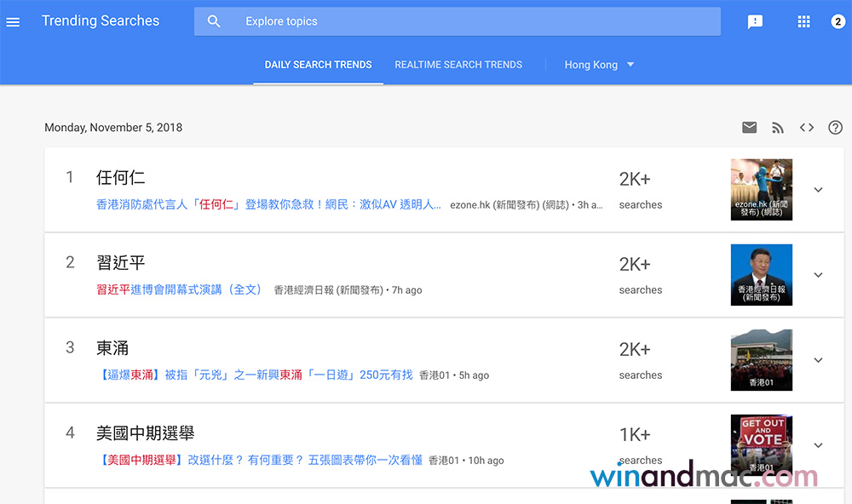Open the Get Out and Vote thumbnail
Image resolution: width=852 pixels, height=504 pixels.
tap(762, 444)
